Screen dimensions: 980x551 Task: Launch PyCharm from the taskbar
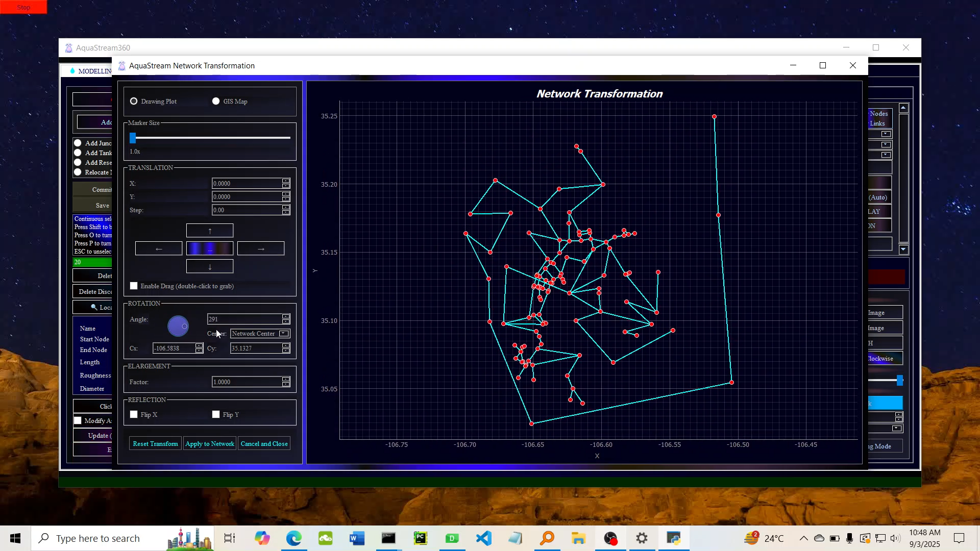tap(420, 538)
